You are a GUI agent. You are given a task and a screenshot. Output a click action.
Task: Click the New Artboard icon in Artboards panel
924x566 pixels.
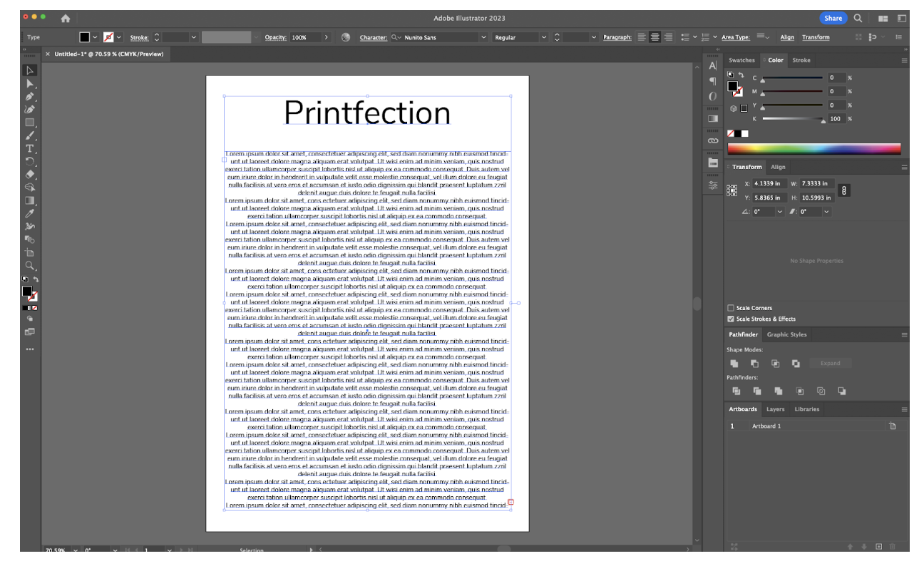(879, 547)
